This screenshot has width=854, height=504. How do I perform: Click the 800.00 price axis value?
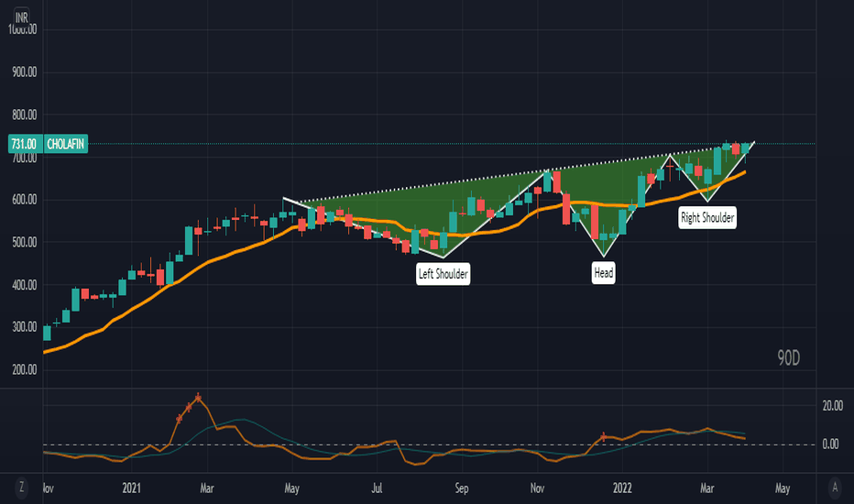[25, 115]
